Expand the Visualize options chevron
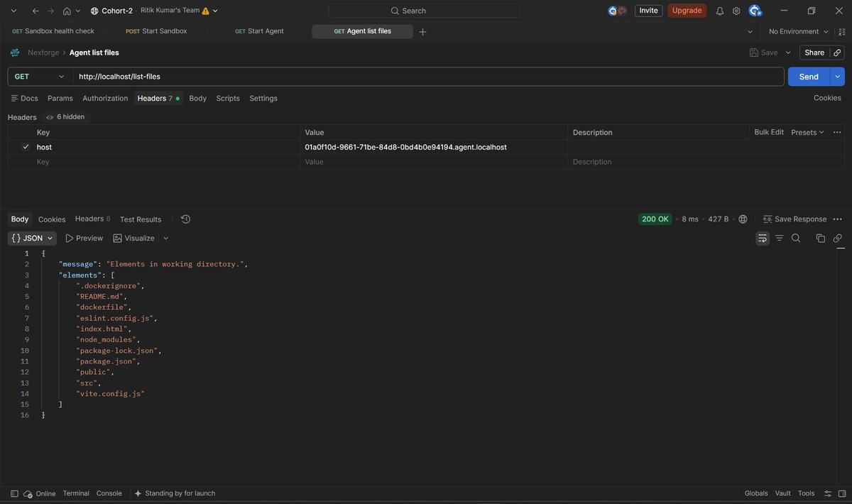852x504 pixels. click(165, 239)
